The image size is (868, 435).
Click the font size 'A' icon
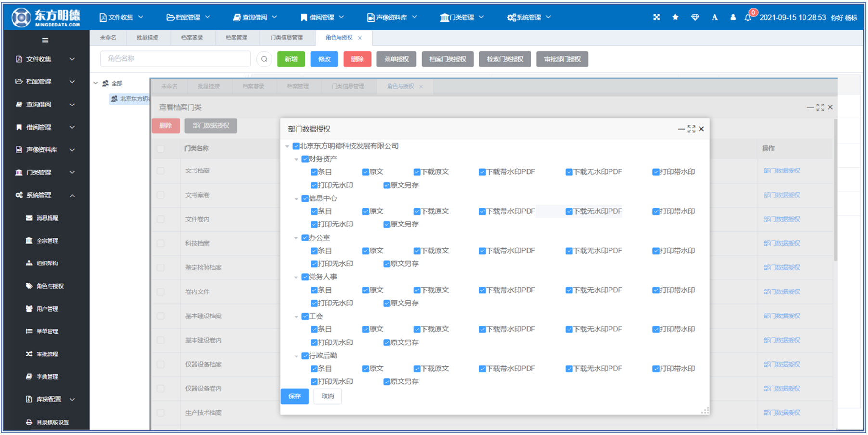click(x=714, y=17)
